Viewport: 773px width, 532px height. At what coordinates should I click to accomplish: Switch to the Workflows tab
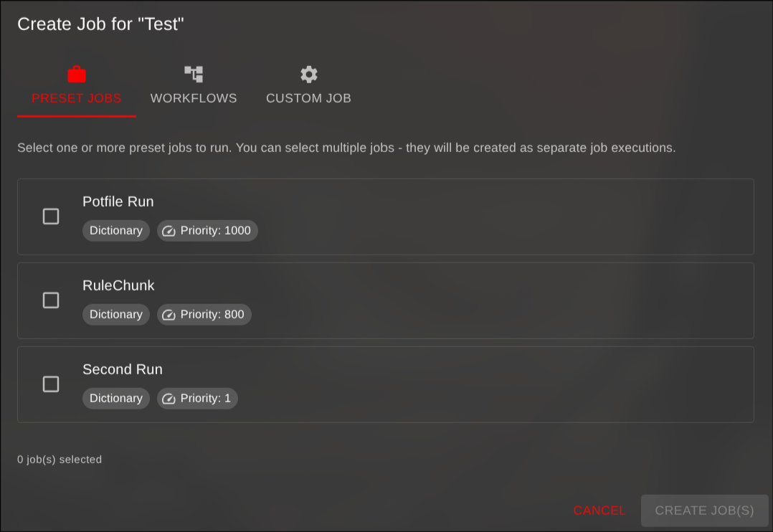193,98
